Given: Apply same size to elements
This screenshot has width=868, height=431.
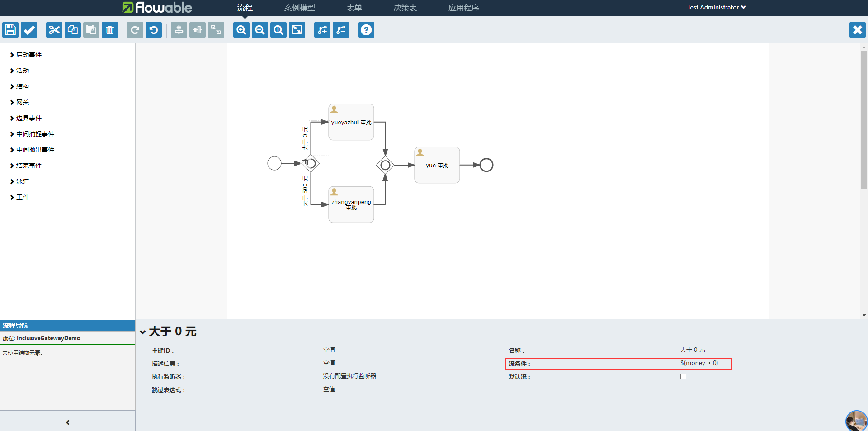Looking at the screenshot, I should pos(216,30).
